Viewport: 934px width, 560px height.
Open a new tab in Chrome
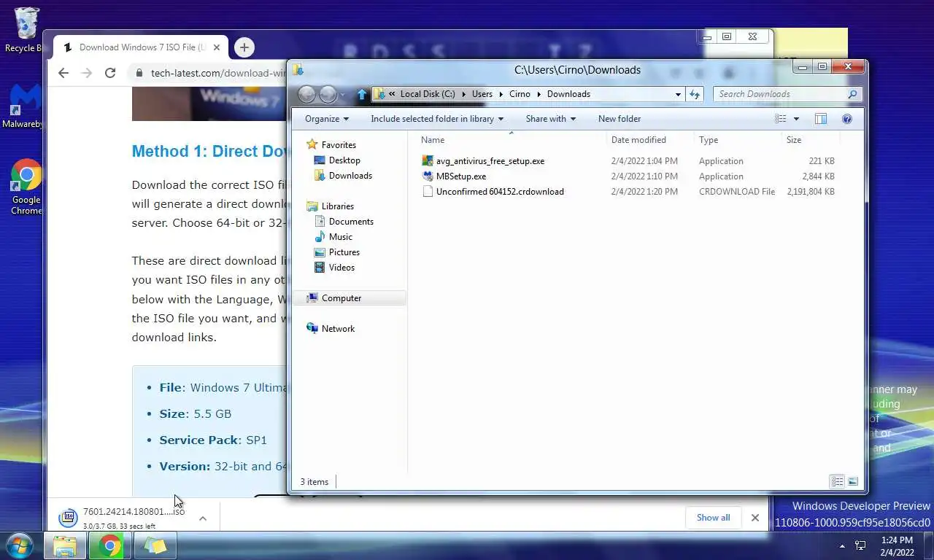[x=244, y=47]
